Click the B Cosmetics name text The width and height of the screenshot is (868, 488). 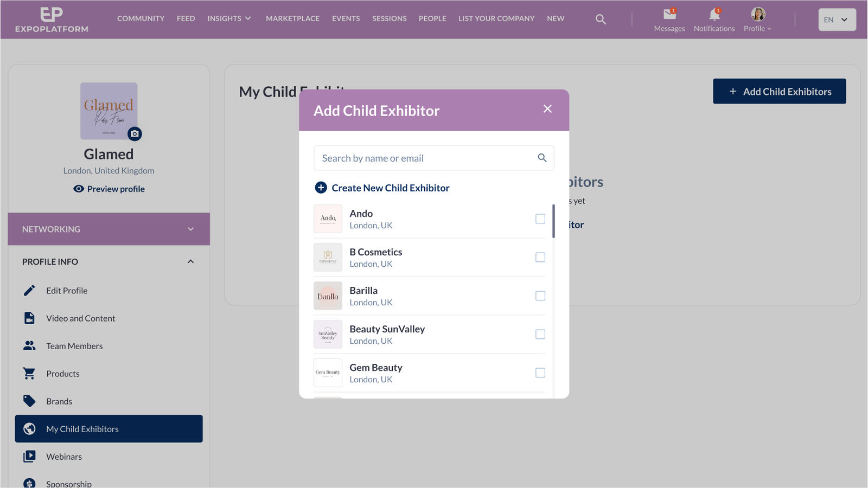pos(375,252)
